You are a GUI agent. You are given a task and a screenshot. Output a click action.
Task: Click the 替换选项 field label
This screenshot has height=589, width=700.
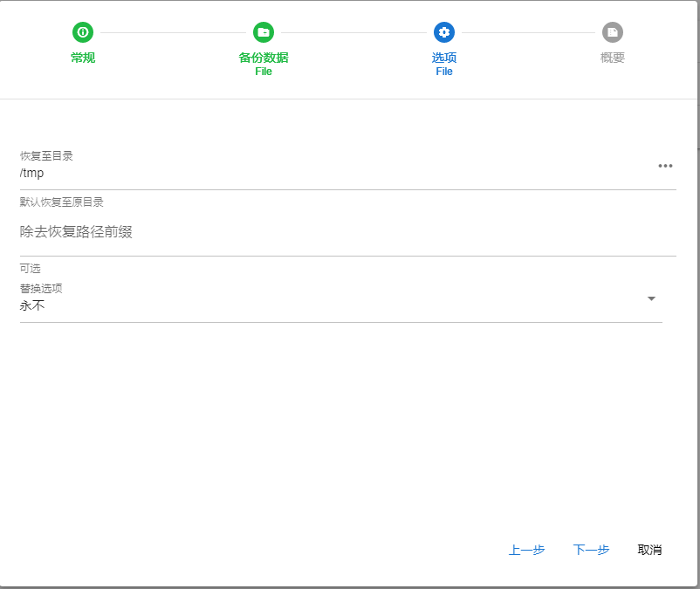click(x=41, y=288)
